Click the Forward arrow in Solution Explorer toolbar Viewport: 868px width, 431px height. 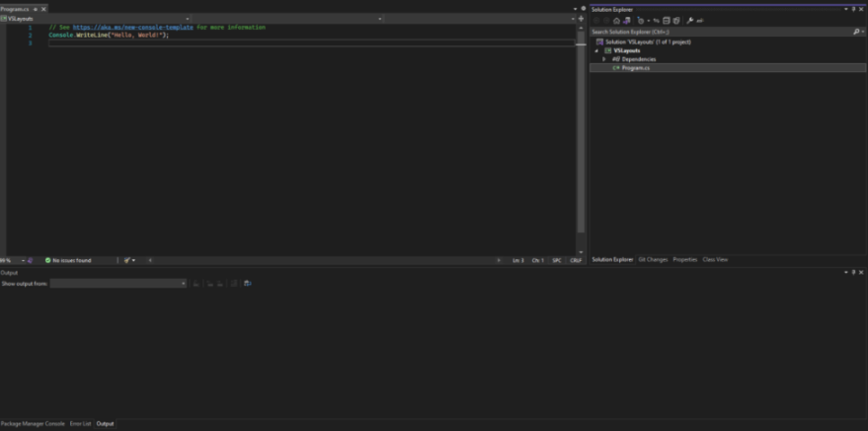(x=606, y=21)
